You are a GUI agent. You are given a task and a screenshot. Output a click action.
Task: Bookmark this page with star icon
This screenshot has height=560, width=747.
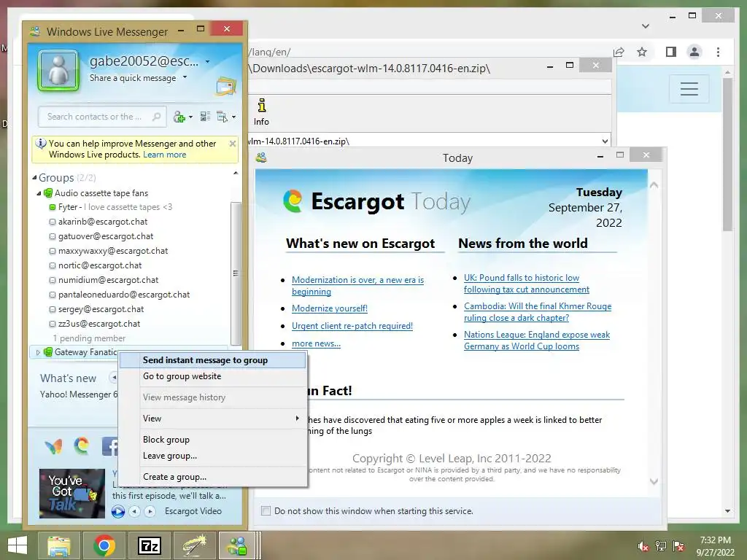pos(642,52)
